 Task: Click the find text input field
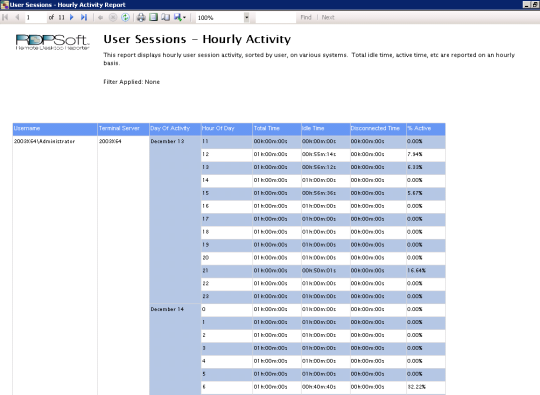coord(276,17)
